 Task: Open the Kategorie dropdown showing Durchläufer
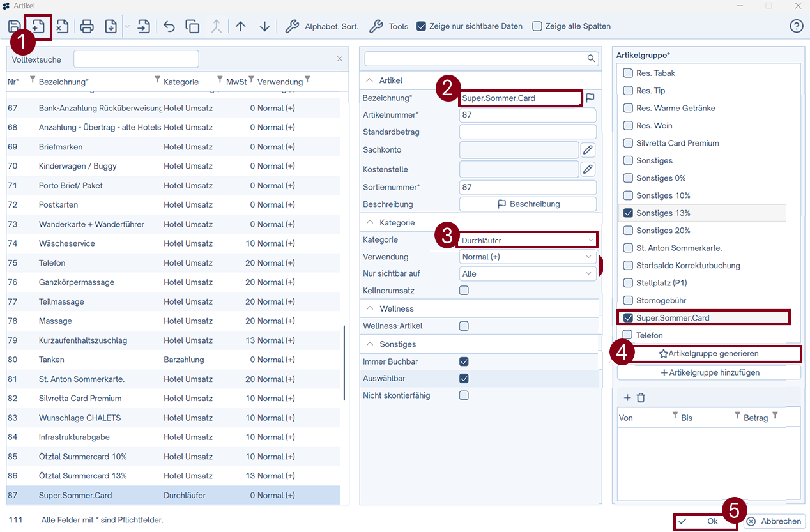point(528,240)
